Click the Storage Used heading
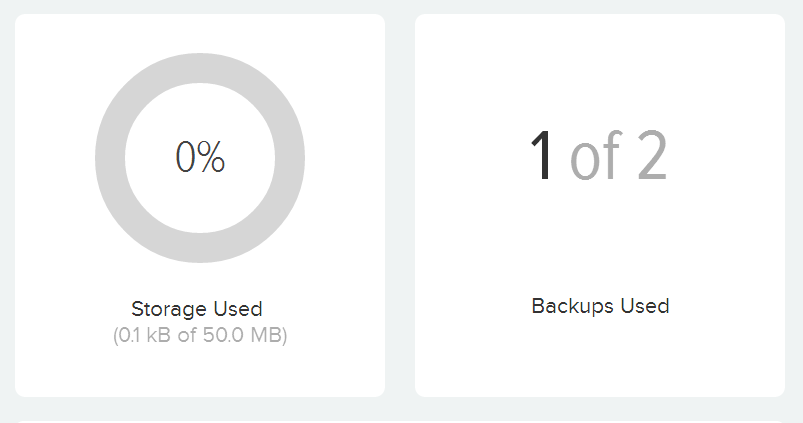This screenshot has width=803, height=423. coord(197,309)
